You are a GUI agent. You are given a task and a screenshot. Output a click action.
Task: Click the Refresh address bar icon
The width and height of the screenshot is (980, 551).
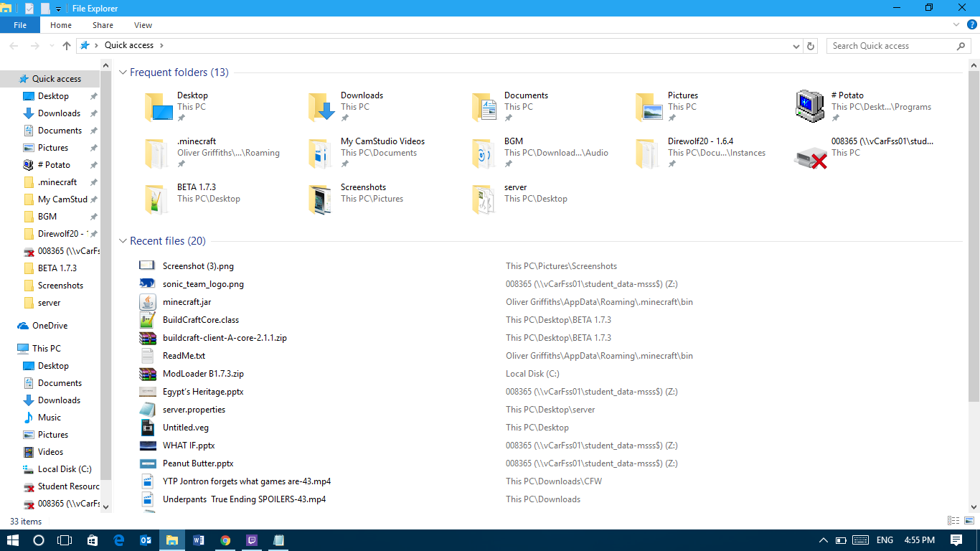click(811, 45)
